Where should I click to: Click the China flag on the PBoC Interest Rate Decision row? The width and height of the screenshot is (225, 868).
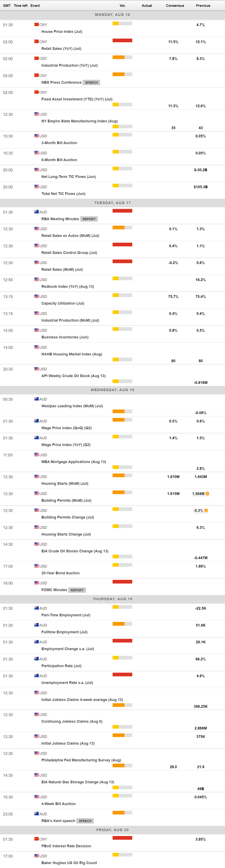pyautogui.click(x=36, y=839)
